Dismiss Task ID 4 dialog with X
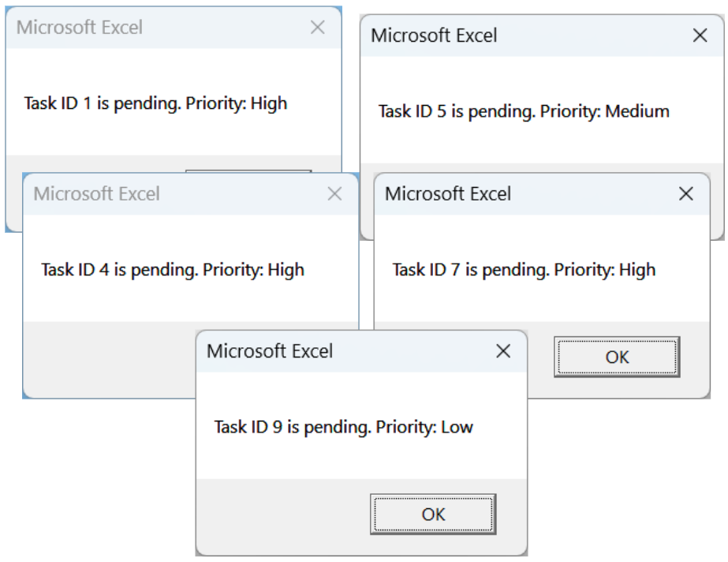728x562 pixels. tap(334, 194)
